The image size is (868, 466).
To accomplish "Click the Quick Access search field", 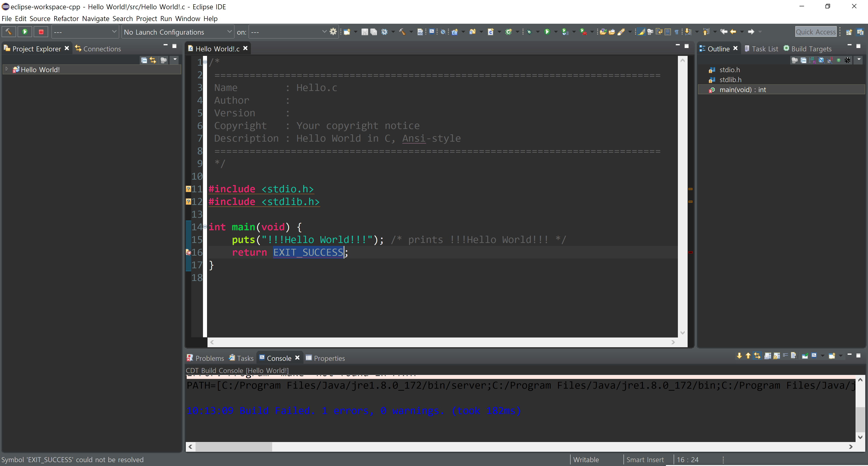I will 815,32.
